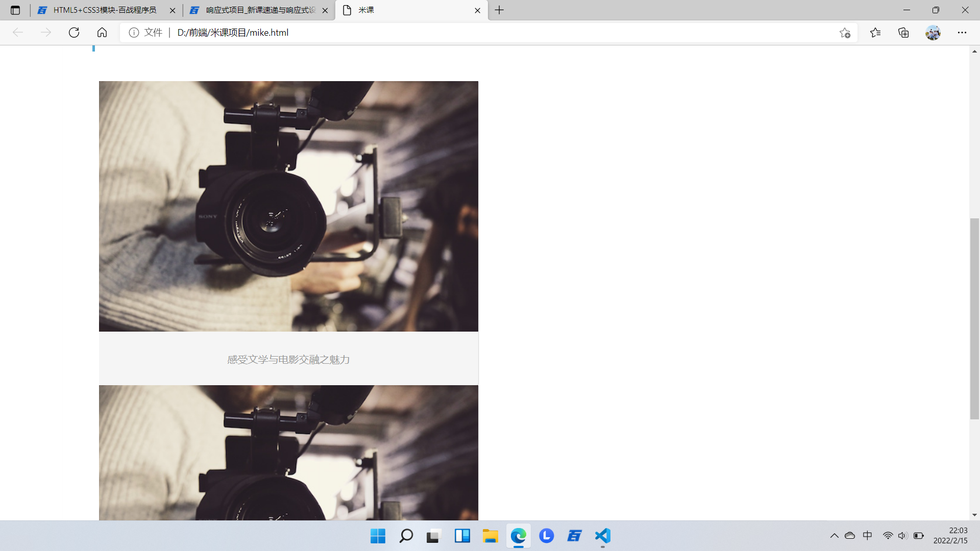Open Windows taskbar search
The width and height of the screenshot is (980, 551).
tap(406, 536)
